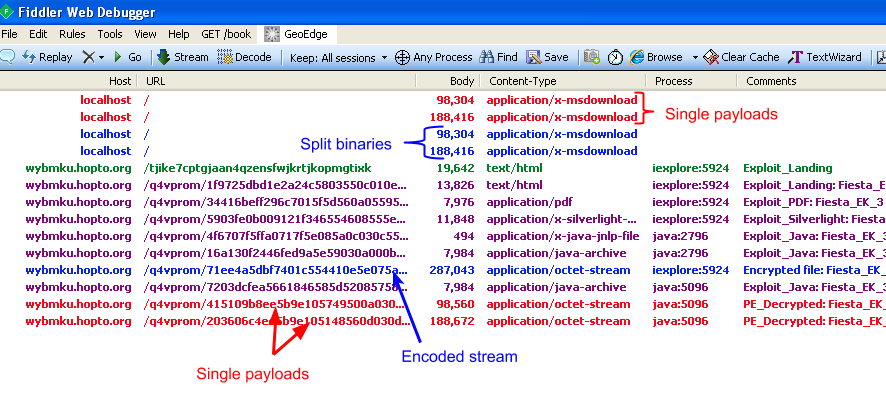886x394 pixels.
Task: Click Clear Cache in the toolbar
Action: [x=742, y=57]
